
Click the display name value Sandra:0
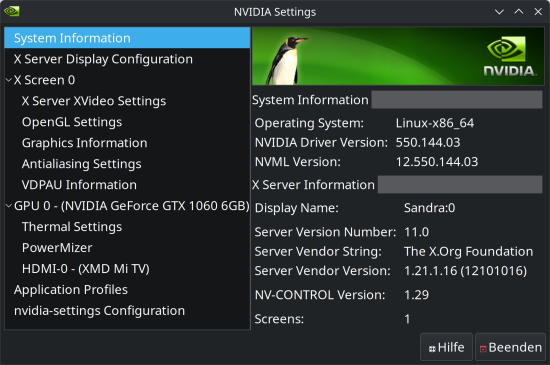coord(429,208)
